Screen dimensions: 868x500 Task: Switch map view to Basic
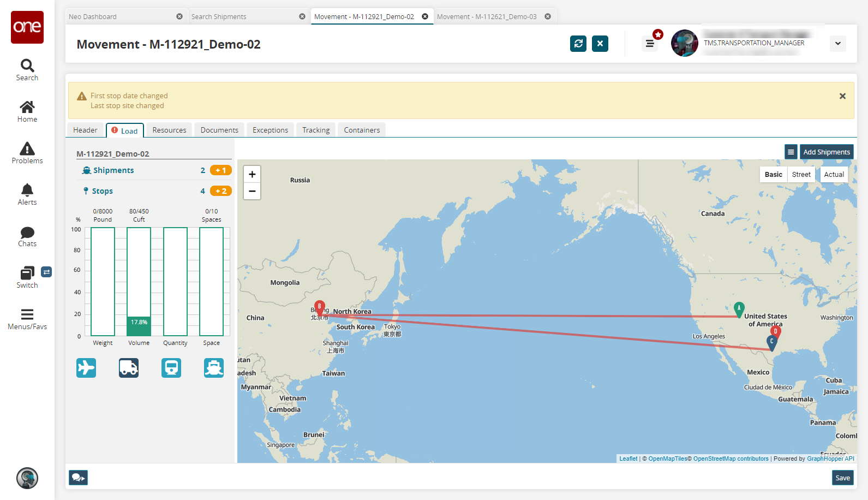[x=773, y=175]
